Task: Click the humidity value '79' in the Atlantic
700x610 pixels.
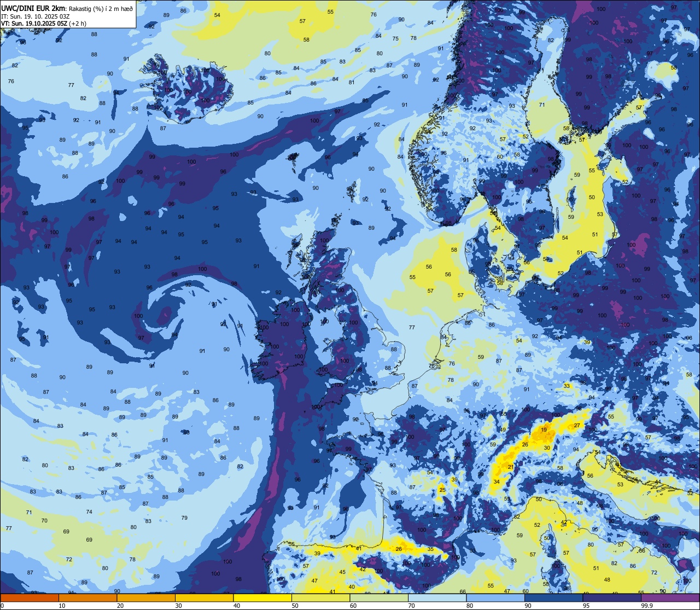Action: coord(184,518)
